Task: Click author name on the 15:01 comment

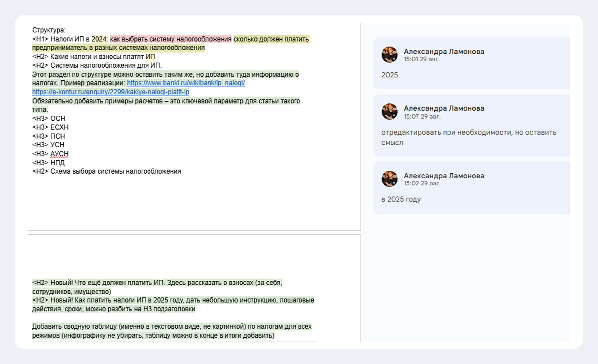Action: coord(444,51)
